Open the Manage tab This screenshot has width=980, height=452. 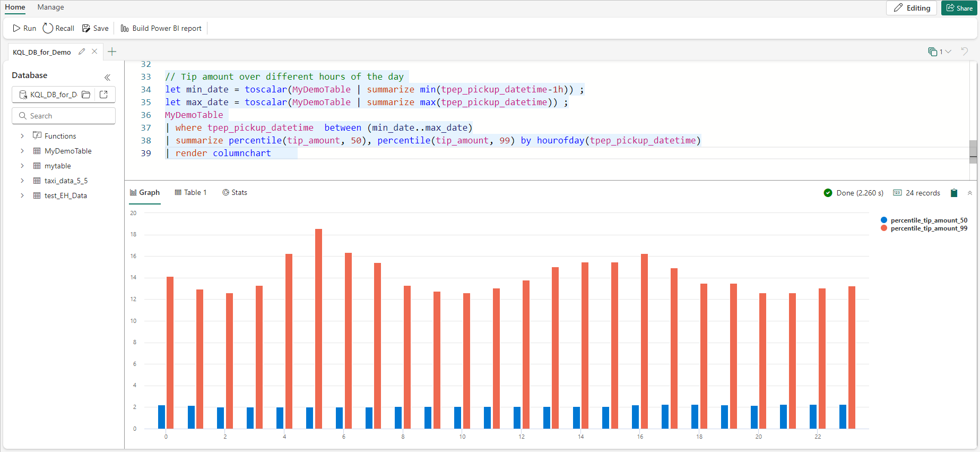tap(50, 7)
